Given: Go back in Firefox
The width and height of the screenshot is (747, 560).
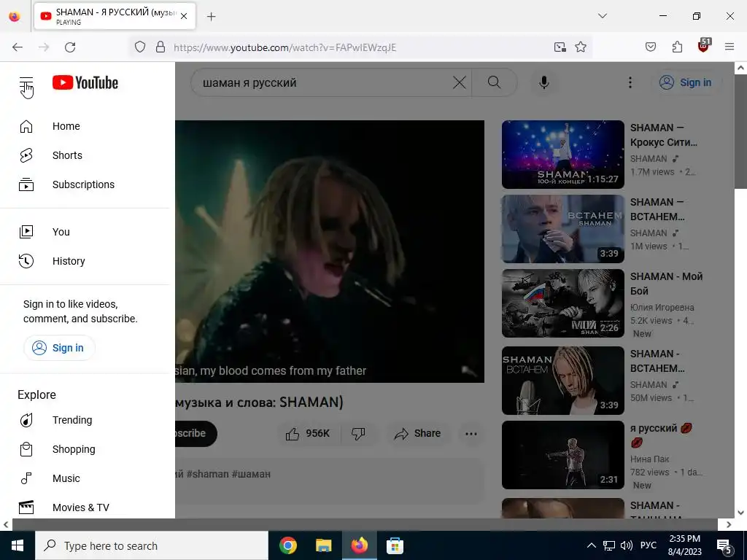Looking at the screenshot, I should (x=18, y=47).
